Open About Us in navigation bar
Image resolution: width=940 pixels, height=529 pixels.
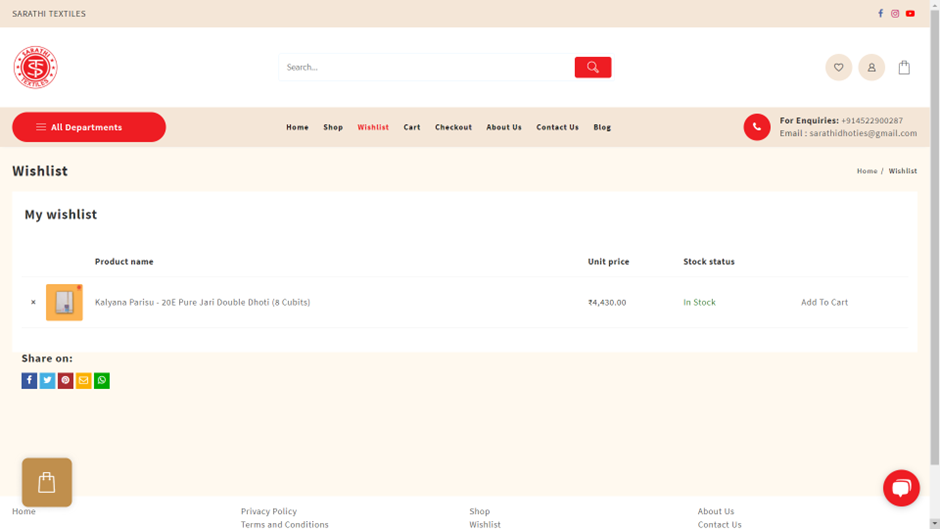(504, 127)
